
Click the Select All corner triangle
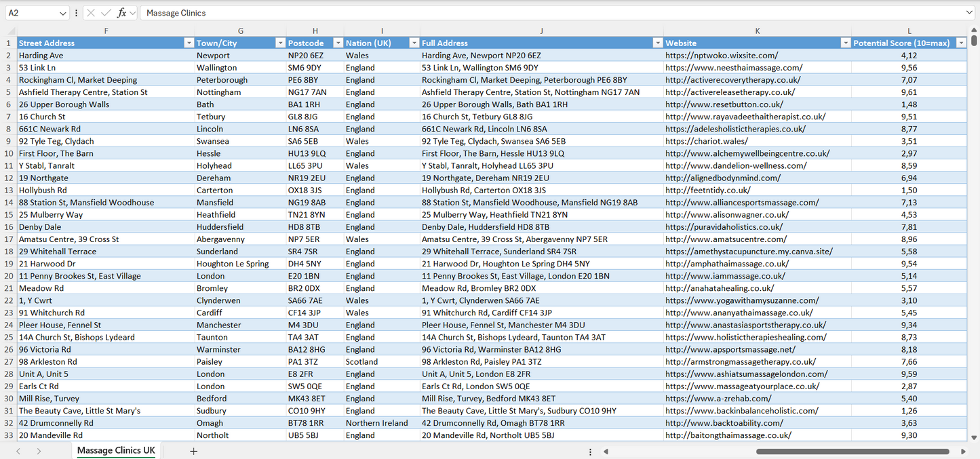pyautogui.click(x=11, y=31)
